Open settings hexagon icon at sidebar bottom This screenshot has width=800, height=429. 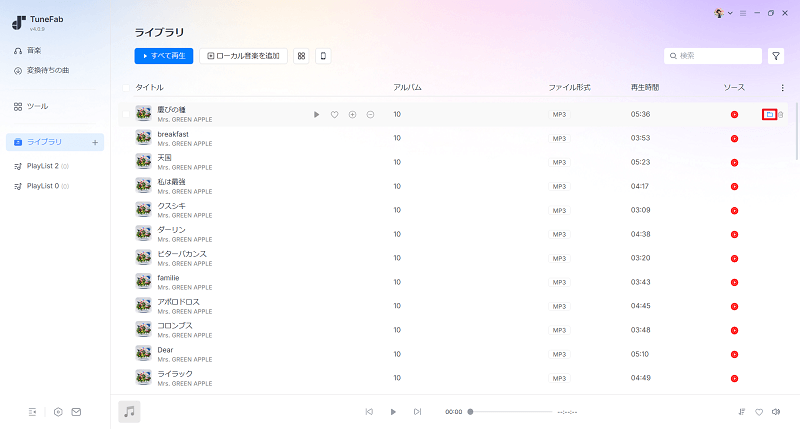pyautogui.click(x=58, y=412)
